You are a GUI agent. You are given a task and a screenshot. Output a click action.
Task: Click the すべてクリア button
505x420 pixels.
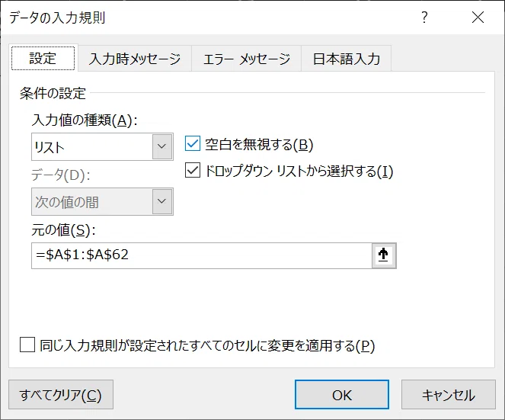[61, 395]
